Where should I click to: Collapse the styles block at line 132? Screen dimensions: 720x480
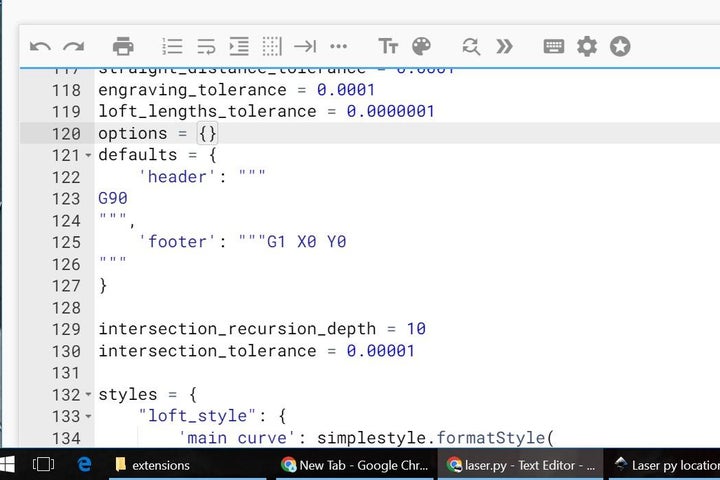[x=88, y=395]
